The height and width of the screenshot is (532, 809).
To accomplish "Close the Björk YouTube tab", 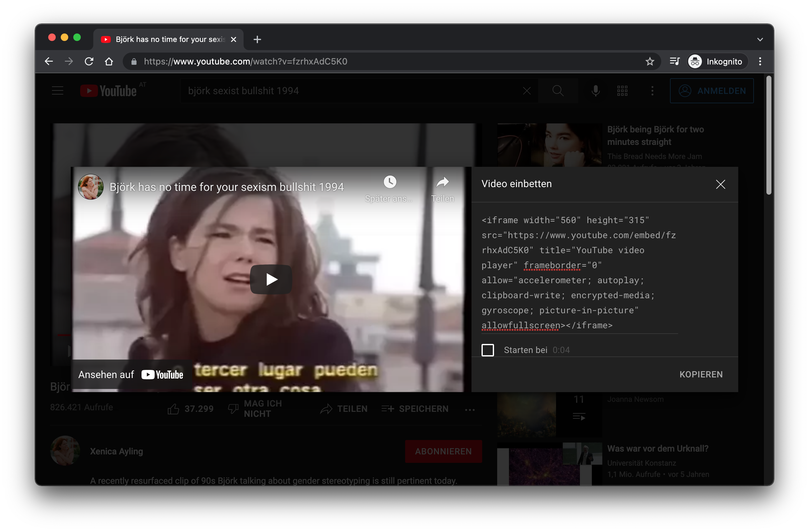I will pyautogui.click(x=234, y=39).
